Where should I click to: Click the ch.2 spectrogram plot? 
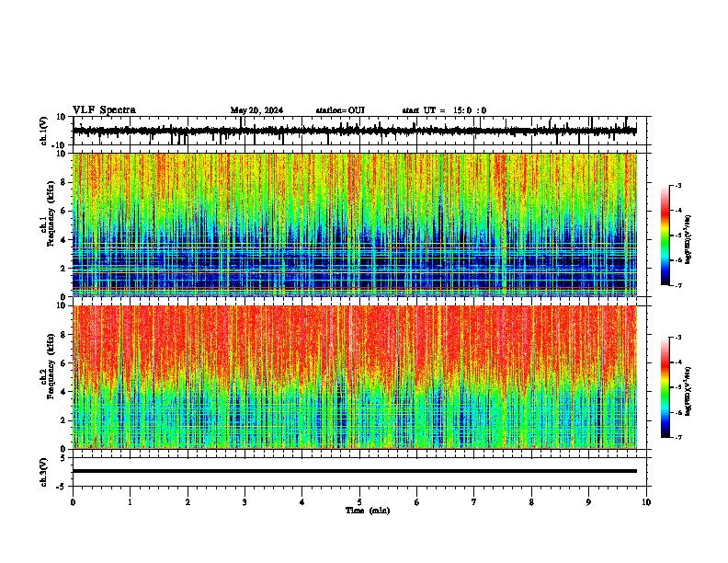[355, 377]
